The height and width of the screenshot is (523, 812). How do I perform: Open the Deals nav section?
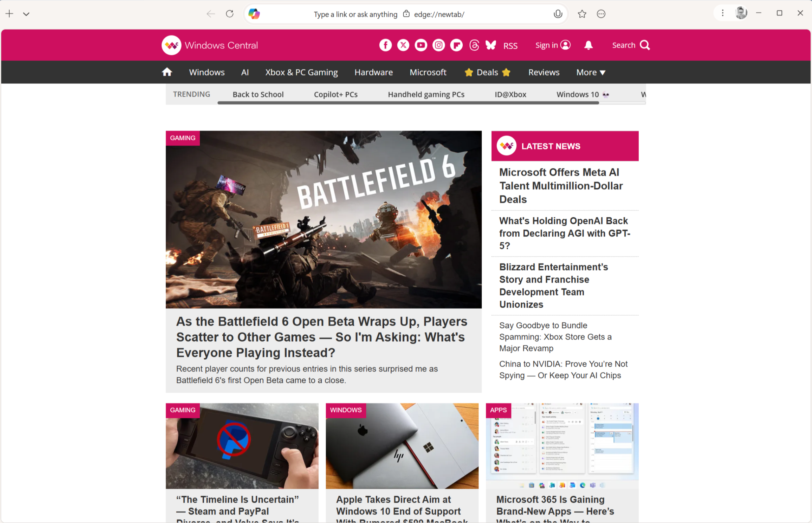pyautogui.click(x=487, y=72)
